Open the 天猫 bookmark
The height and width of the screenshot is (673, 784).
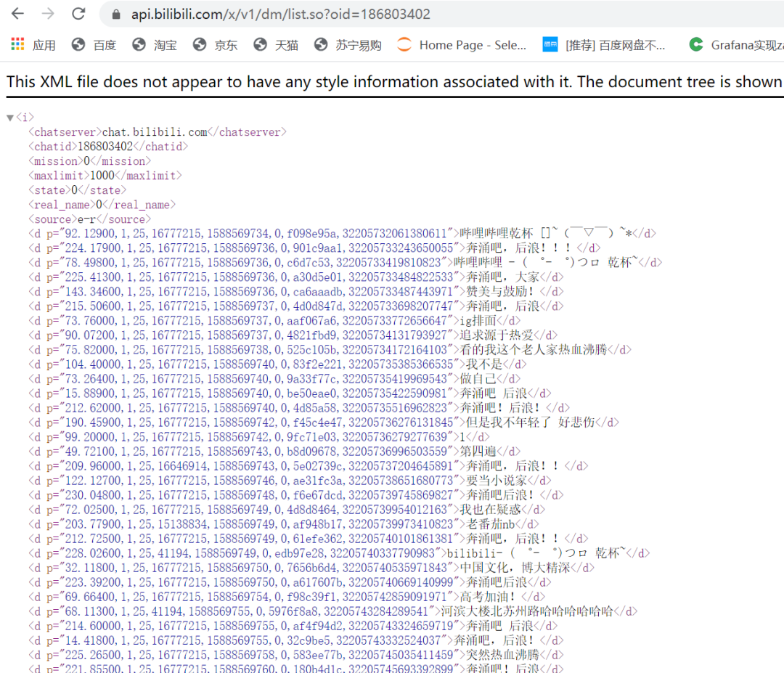(276, 45)
